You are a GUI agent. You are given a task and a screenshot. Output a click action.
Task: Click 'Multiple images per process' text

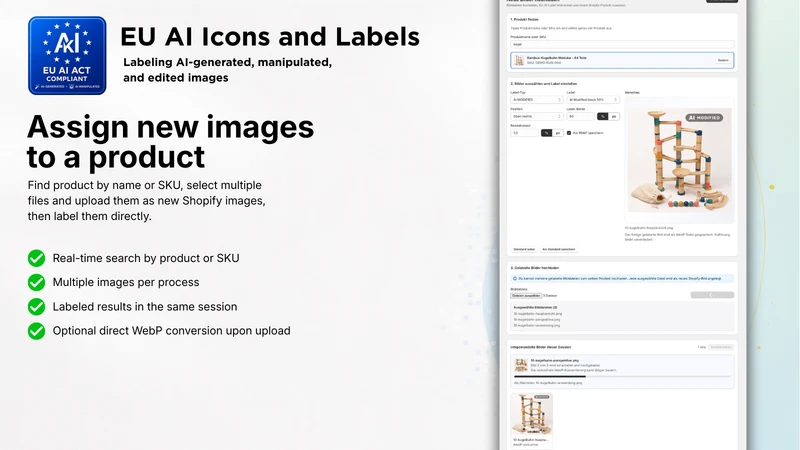[x=126, y=282]
